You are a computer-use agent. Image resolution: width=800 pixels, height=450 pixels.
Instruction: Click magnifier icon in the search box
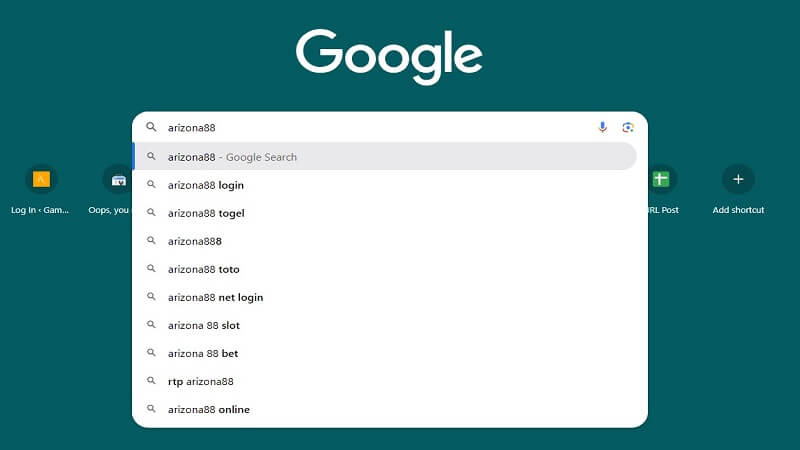152,127
